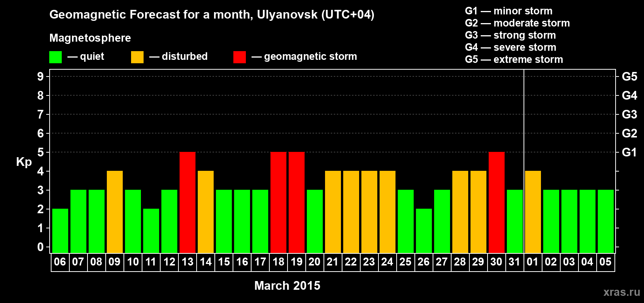Click the Kp value 9 tick label
The height and width of the screenshot is (303, 644).
(x=41, y=77)
